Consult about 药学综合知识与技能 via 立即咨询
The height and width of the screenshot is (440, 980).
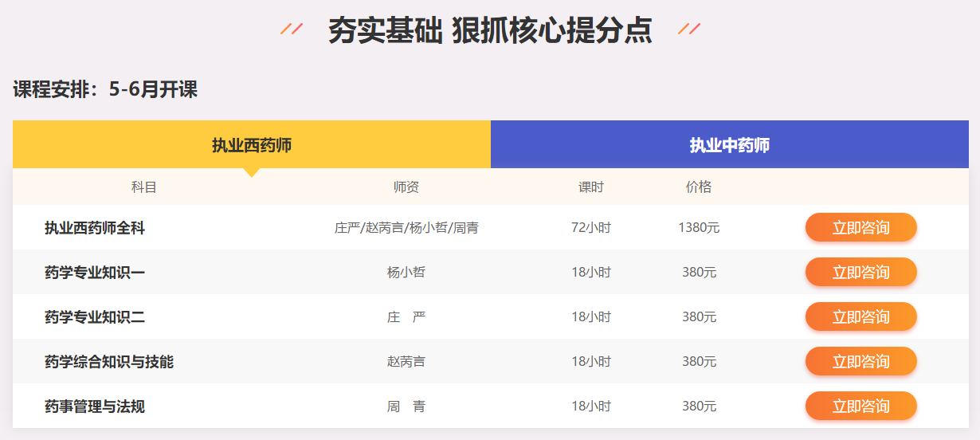pos(860,362)
